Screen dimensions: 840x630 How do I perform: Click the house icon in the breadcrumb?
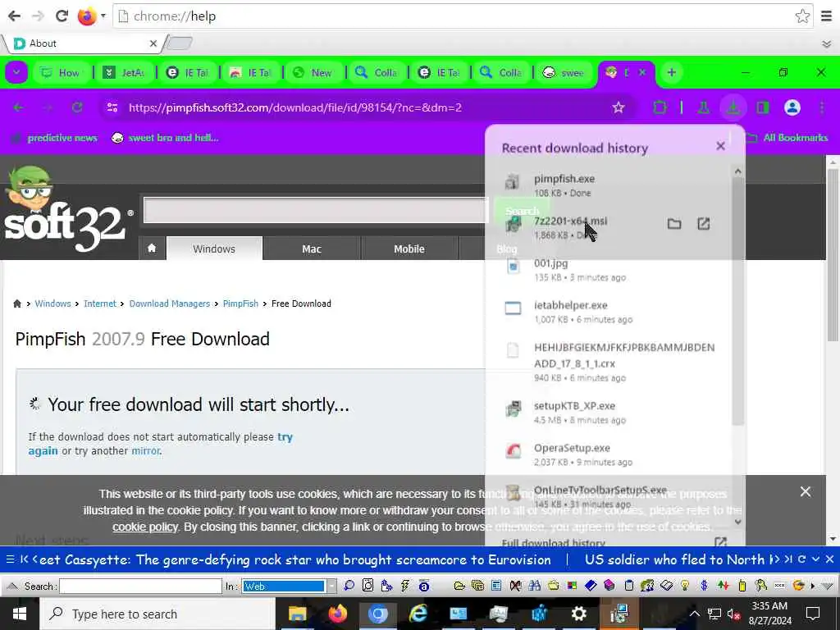(x=17, y=304)
